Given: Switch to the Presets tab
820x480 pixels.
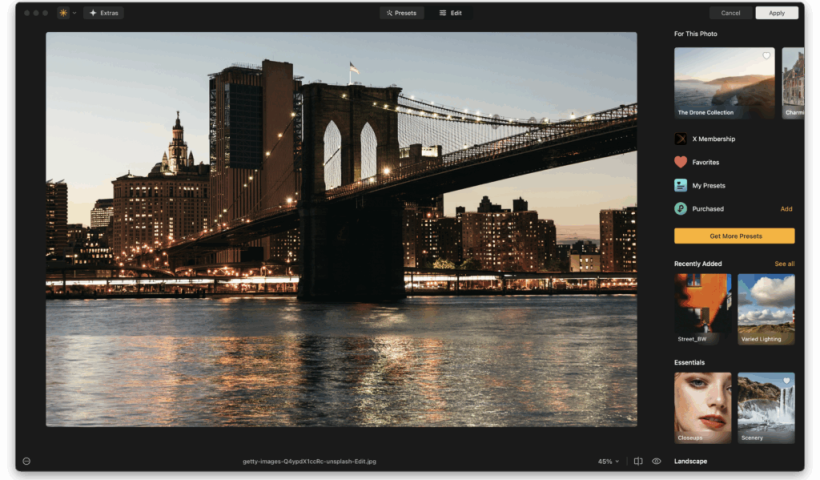Looking at the screenshot, I should pos(402,13).
